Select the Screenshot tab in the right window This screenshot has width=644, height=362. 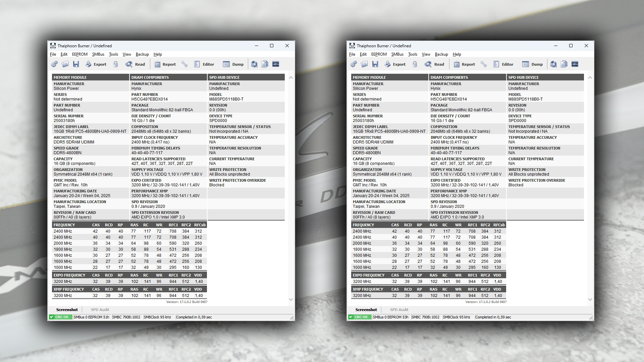click(x=366, y=310)
